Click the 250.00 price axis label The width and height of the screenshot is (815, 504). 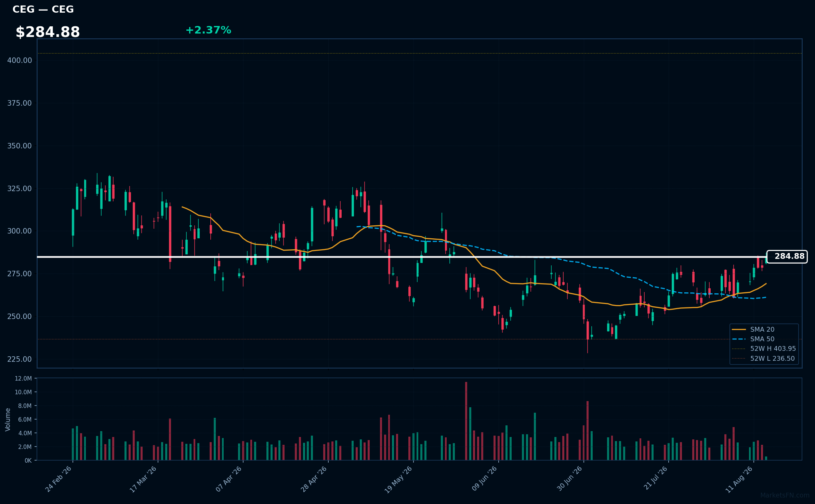tap(19, 316)
